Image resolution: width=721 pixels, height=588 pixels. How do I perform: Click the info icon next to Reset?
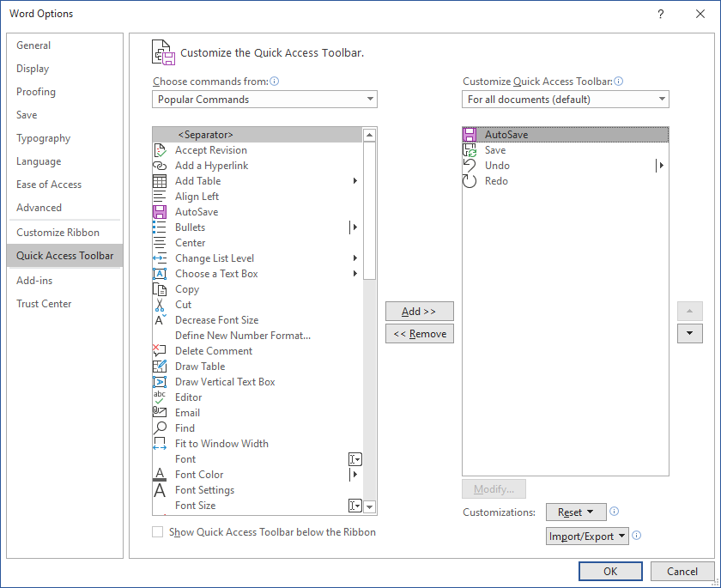[x=615, y=512]
